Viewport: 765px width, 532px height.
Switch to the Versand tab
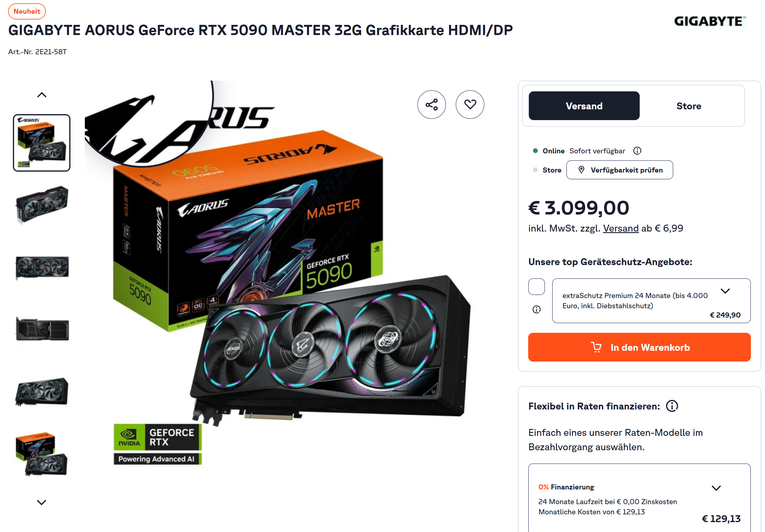[x=584, y=106]
